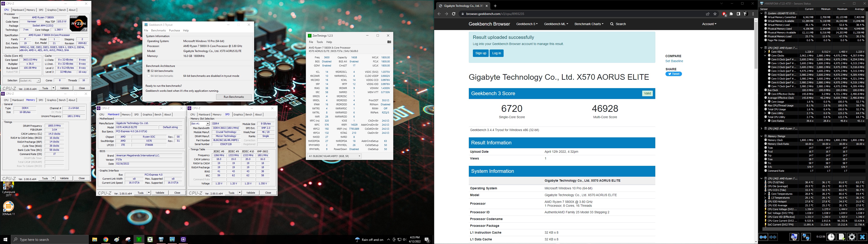Screen dimensions: 868x244
Task: Open Geekbench ML dropdown menu
Action: 556,24
